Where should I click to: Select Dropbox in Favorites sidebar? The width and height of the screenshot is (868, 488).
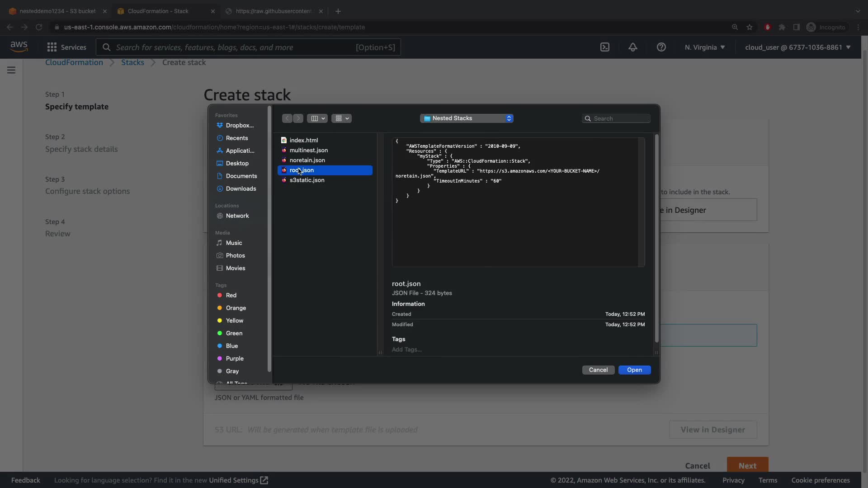(240, 125)
